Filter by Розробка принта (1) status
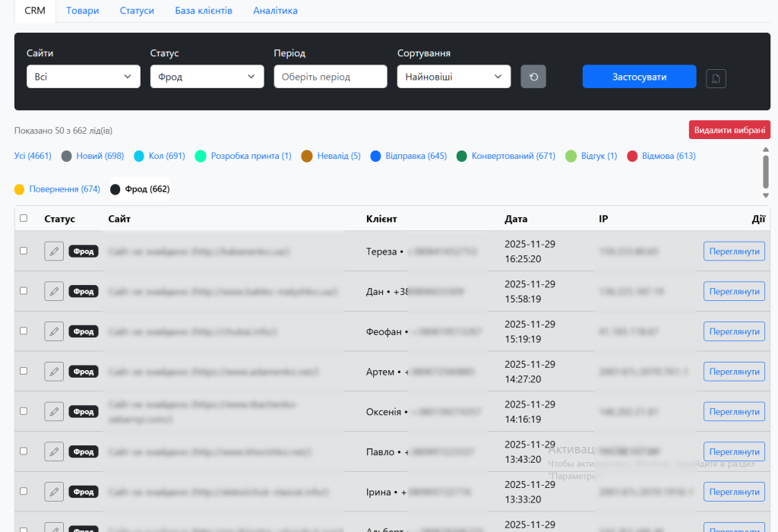This screenshot has height=532, width=778. tap(244, 156)
